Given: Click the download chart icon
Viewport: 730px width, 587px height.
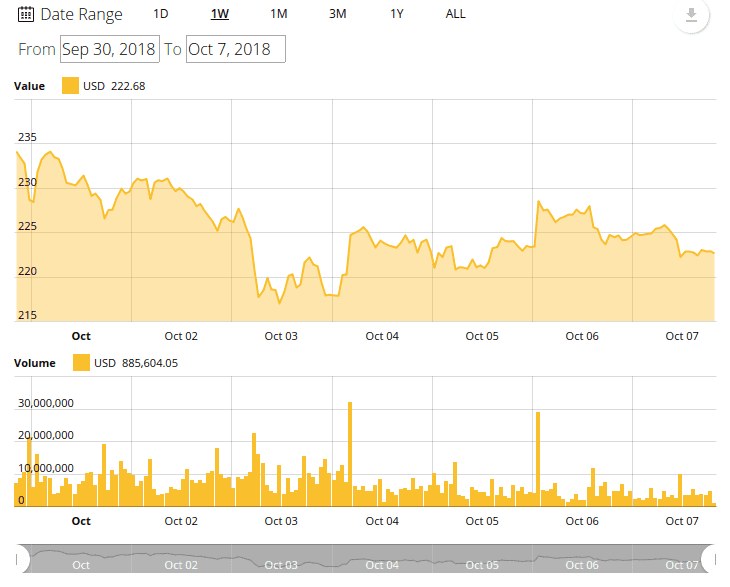Looking at the screenshot, I should [x=691, y=15].
